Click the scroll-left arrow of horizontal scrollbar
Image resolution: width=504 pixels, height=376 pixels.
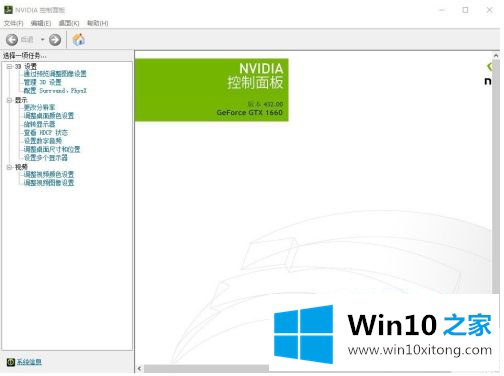coord(139,368)
